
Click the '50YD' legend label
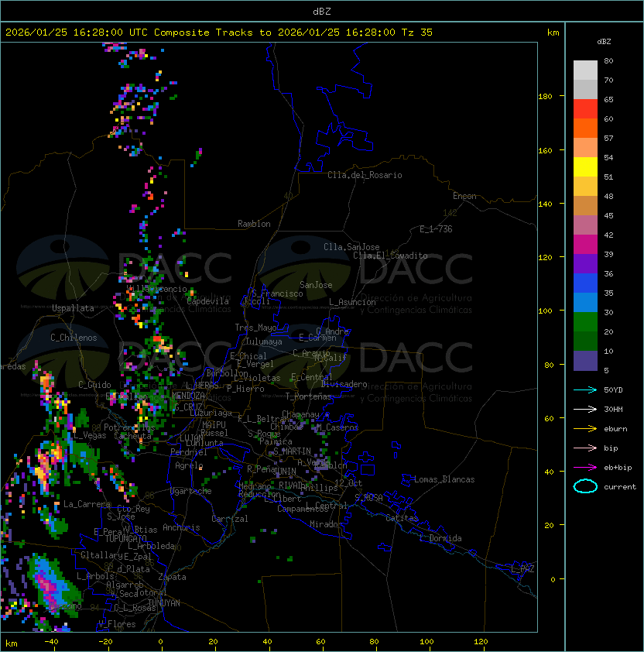(613, 389)
